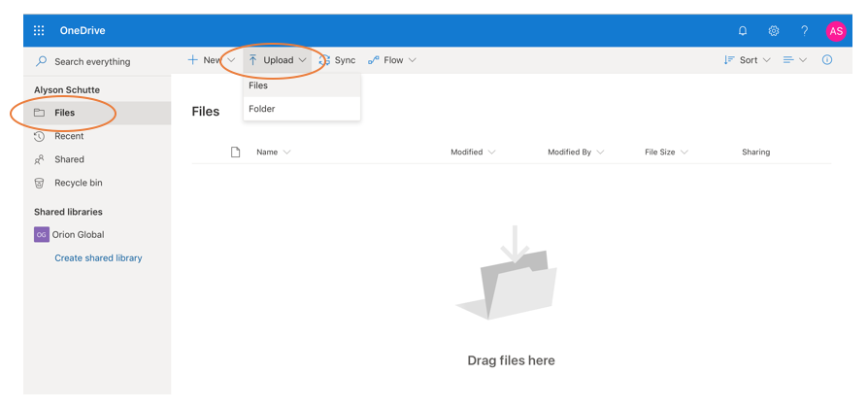Open the app launcher waffle icon

click(x=39, y=30)
